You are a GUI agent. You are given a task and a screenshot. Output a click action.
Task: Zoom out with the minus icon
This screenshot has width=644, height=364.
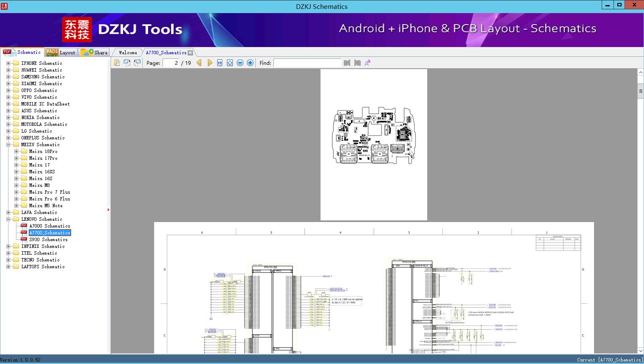[x=240, y=63]
